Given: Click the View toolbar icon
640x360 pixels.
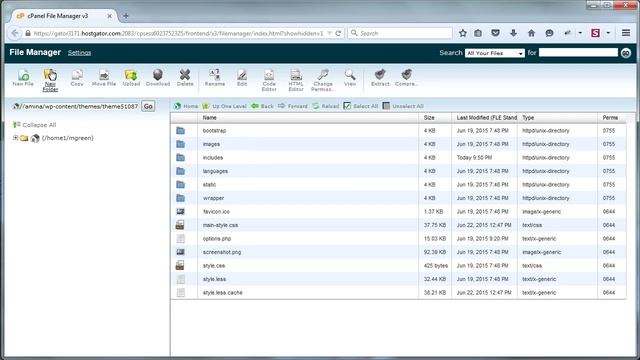Looking at the screenshot, I should click(350, 78).
